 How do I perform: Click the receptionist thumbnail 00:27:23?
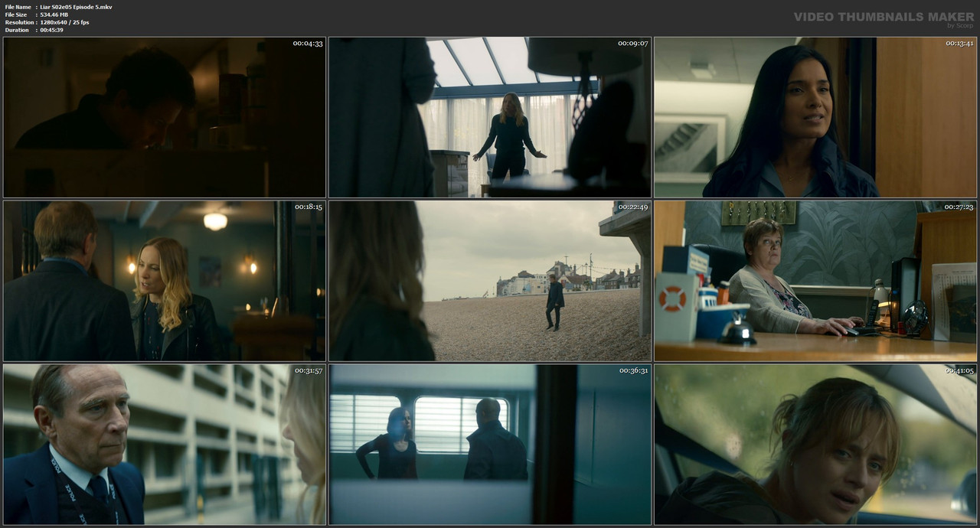pyautogui.click(x=815, y=281)
